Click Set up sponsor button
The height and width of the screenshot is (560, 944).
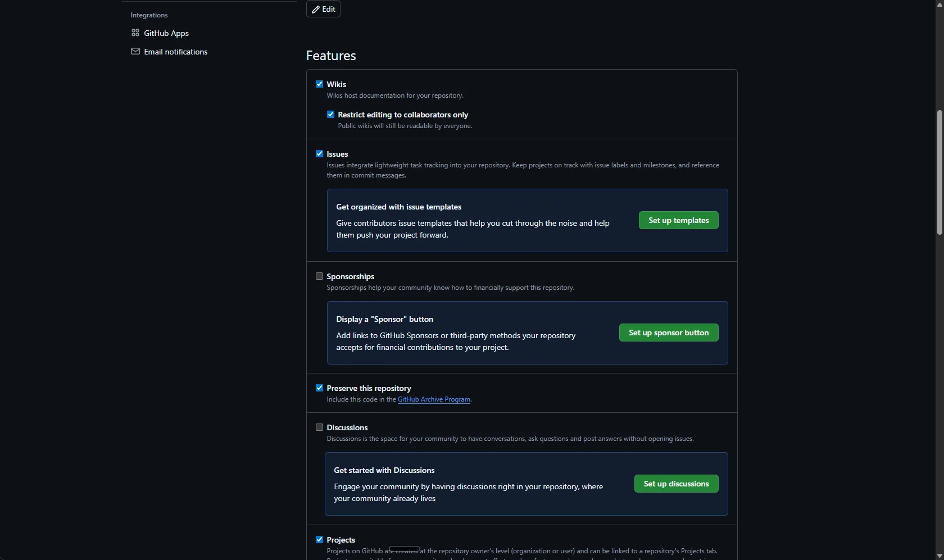click(669, 333)
